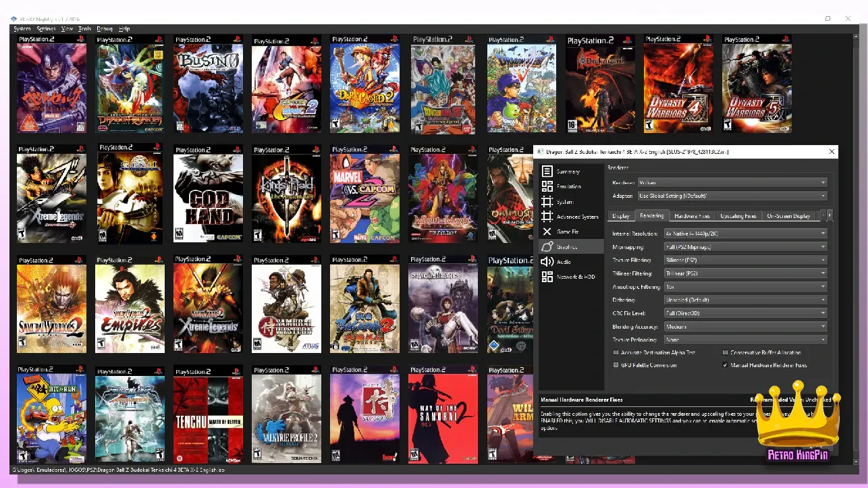Open the Game Fix settings page

[x=571, y=232]
